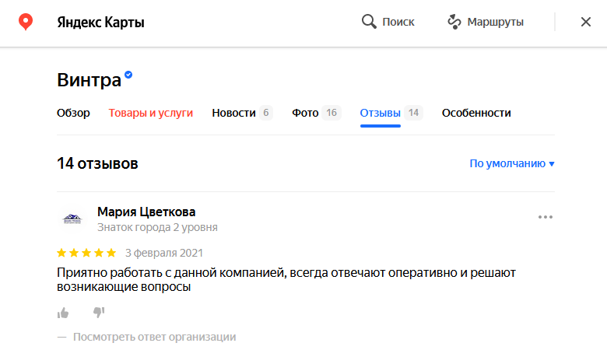This screenshot has height=364, width=607.
Task: Like the review with thumbs up
Action: 63,313
